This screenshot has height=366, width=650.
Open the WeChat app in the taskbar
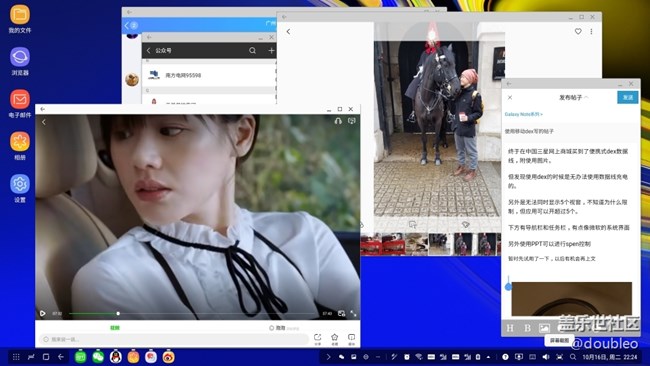click(x=98, y=356)
